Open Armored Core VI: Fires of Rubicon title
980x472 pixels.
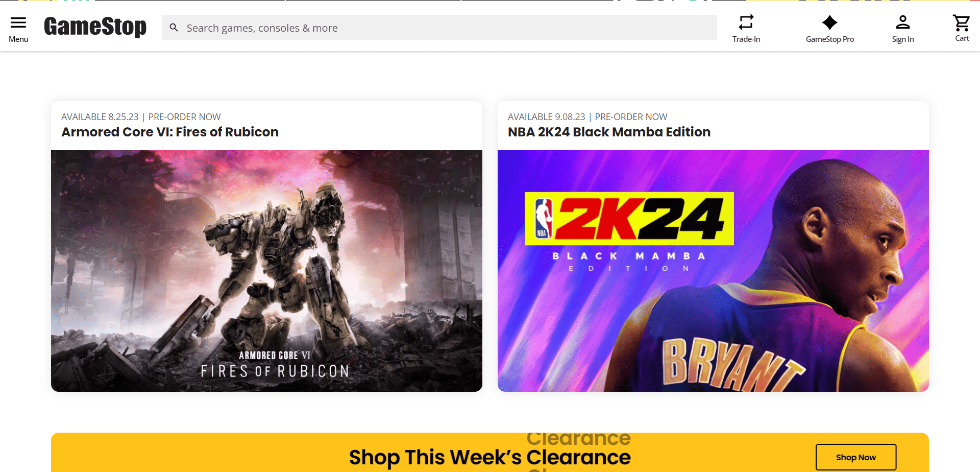(170, 132)
